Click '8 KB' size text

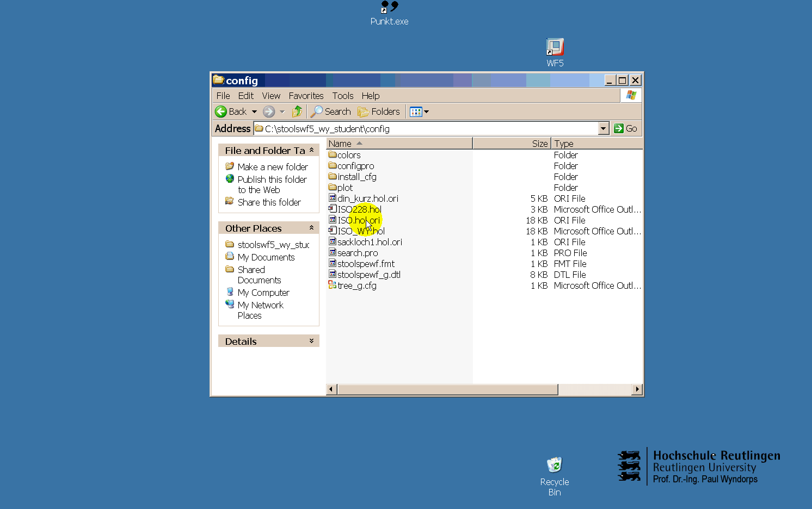click(x=539, y=275)
